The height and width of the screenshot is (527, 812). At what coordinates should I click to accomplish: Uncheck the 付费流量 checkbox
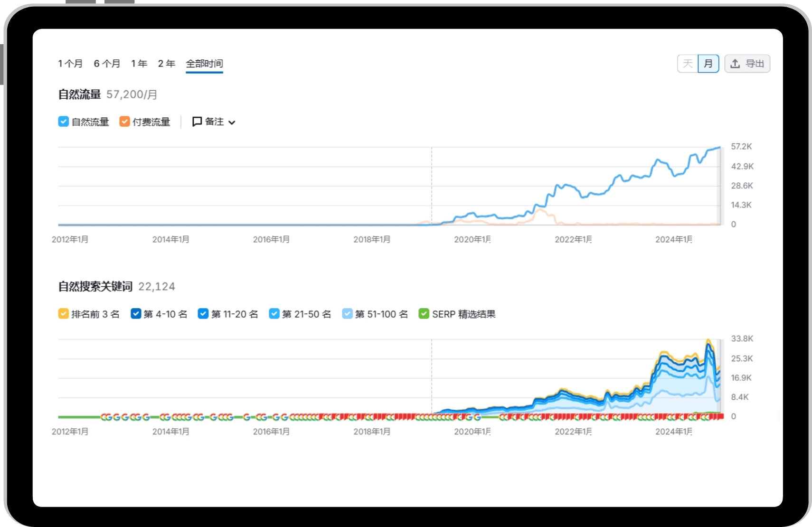[124, 122]
